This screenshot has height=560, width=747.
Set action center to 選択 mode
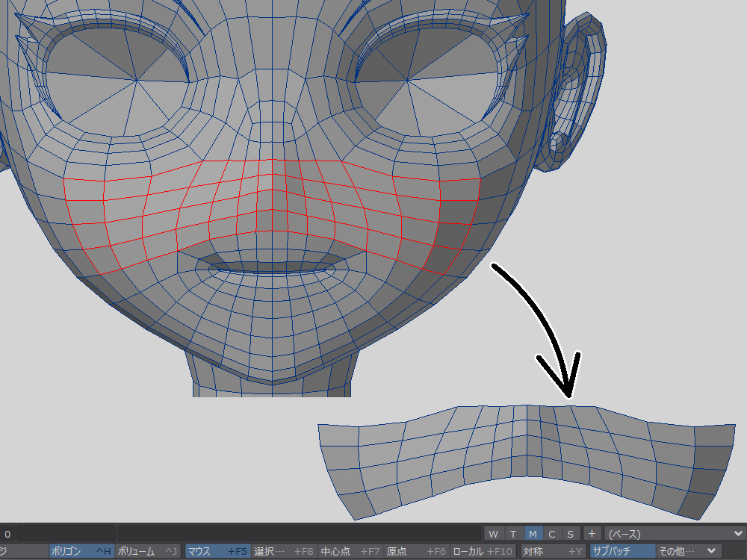[283, 552]
